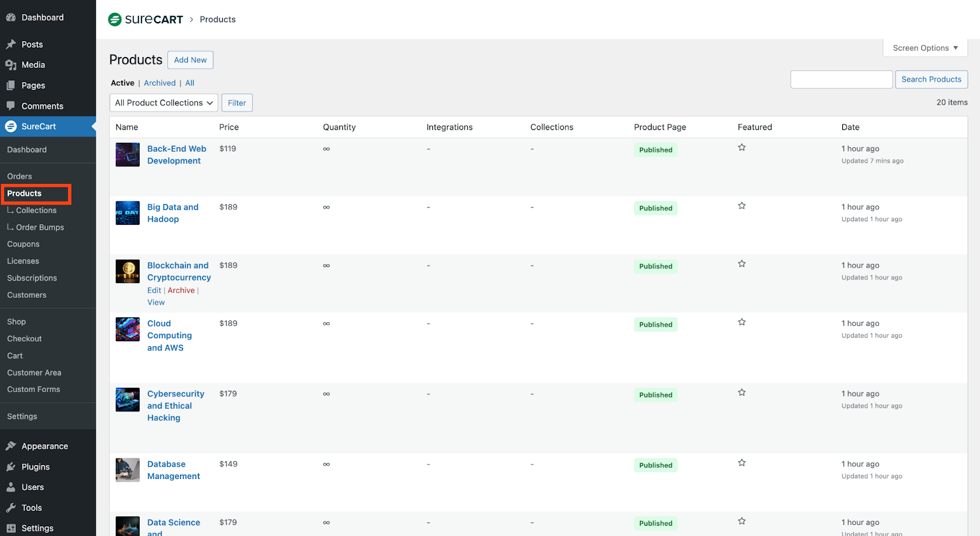Star Cloud Computing and AWS as featured
This screenshot has width=980, height=536.
(742, 322)
